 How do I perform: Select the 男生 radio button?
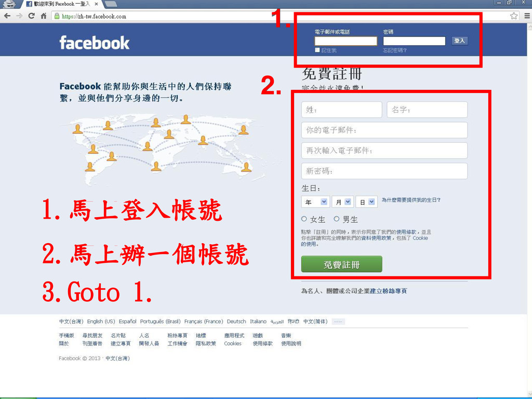[x=337, y=219]
